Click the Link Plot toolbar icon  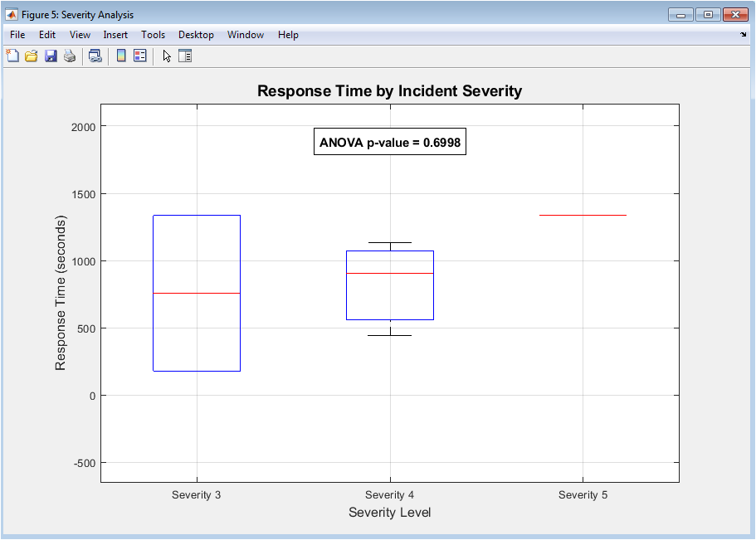[x=95, y=56]
